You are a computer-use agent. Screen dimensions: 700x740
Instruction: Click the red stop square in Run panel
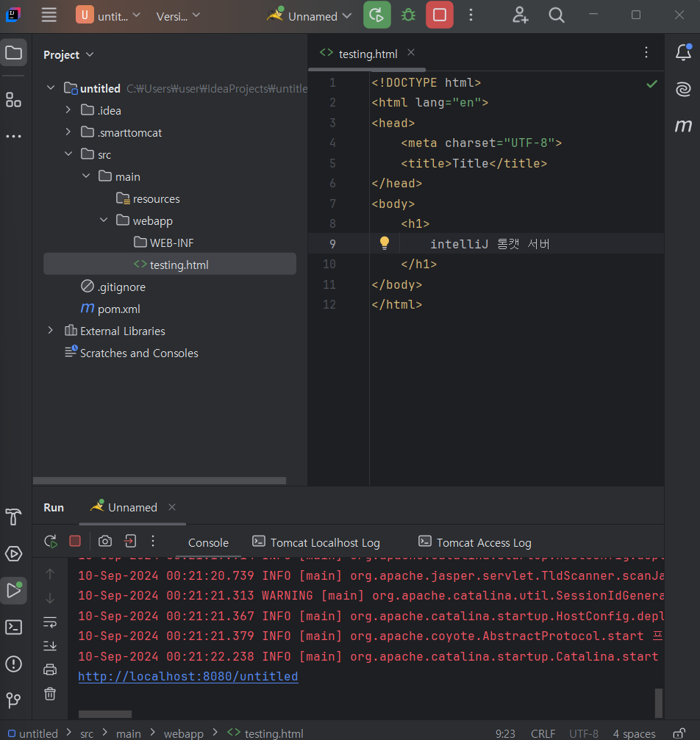pyautogui.click(x=74, y=541)
